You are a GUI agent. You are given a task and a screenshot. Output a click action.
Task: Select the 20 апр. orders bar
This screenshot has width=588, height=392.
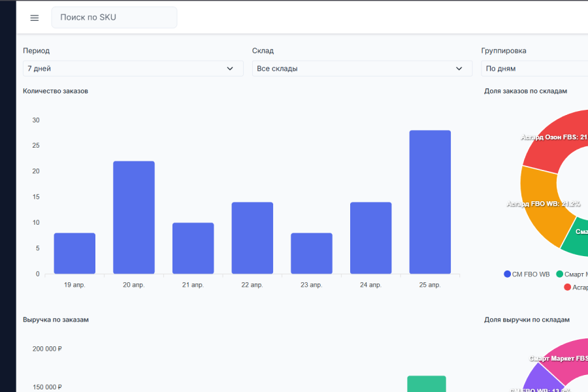pyautogui.click(x=134, y=218)
